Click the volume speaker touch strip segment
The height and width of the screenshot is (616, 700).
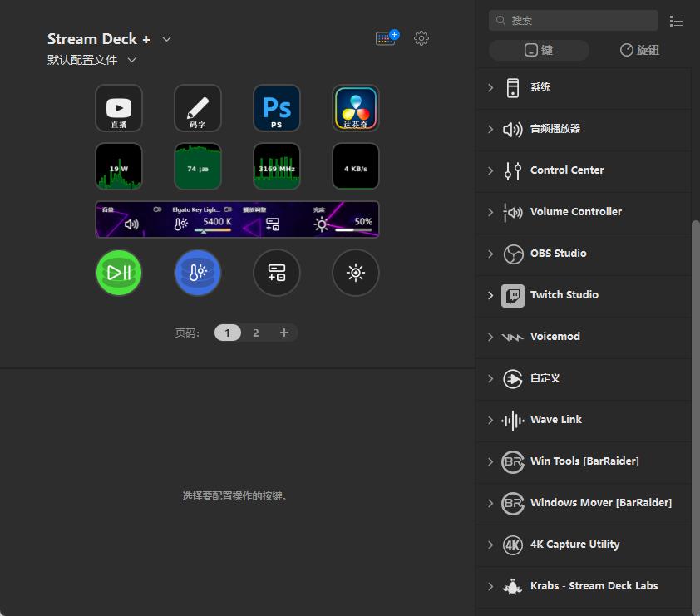coord(131,224)
